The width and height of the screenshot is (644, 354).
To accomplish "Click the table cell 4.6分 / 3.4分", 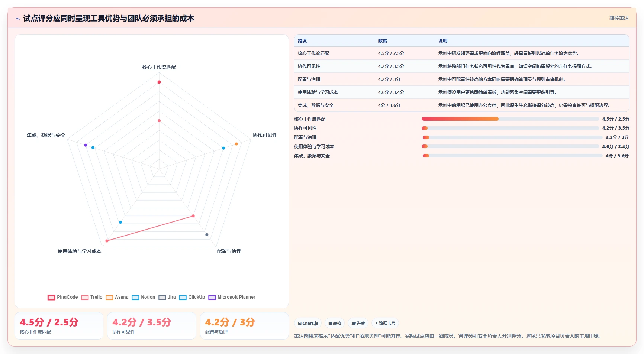I will click(405, 92).
